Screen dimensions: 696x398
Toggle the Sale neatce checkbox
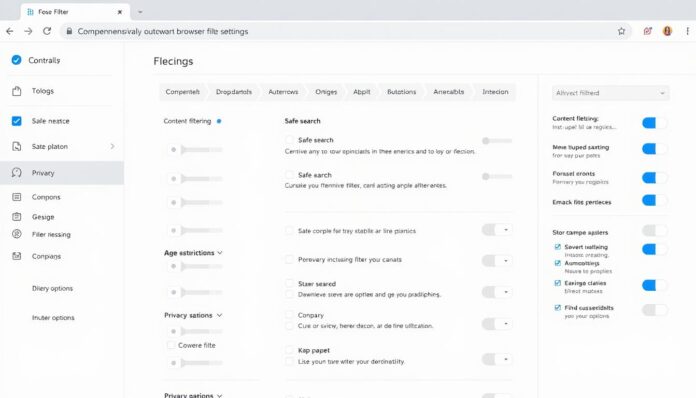[x=16, y=121]
